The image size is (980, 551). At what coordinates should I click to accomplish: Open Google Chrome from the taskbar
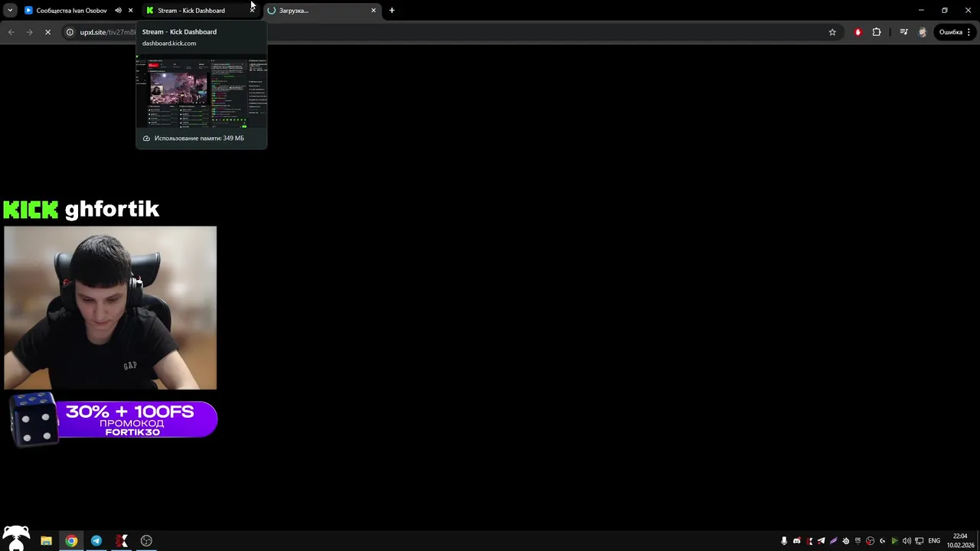71,541
